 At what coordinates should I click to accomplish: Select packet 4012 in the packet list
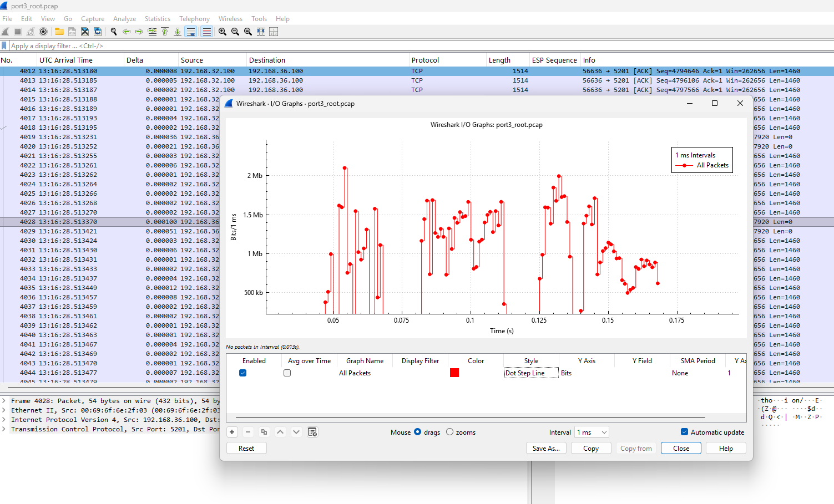(x=417, y=71)
